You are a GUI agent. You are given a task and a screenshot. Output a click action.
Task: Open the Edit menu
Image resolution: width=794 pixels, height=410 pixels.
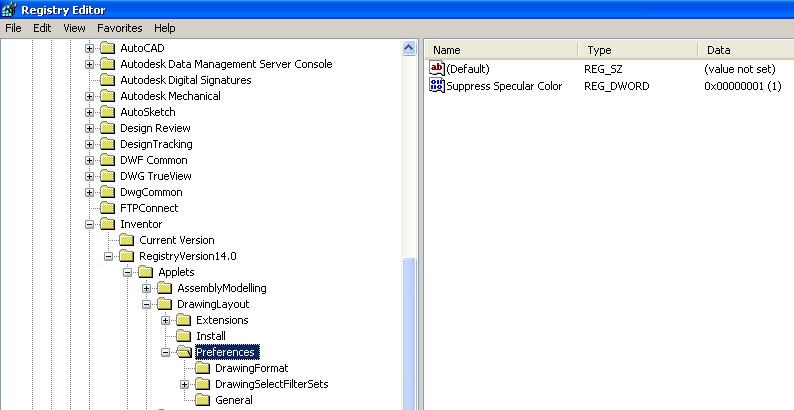(42, 28)
